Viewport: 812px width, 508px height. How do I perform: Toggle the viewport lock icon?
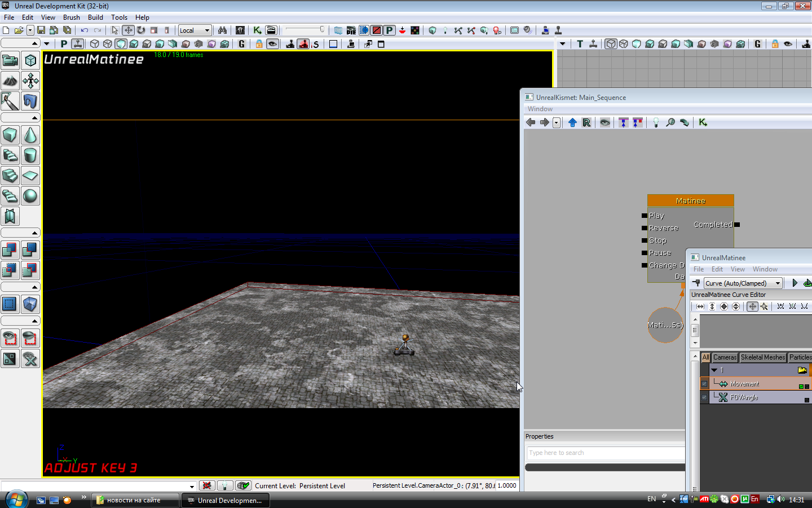click(259, 44)
